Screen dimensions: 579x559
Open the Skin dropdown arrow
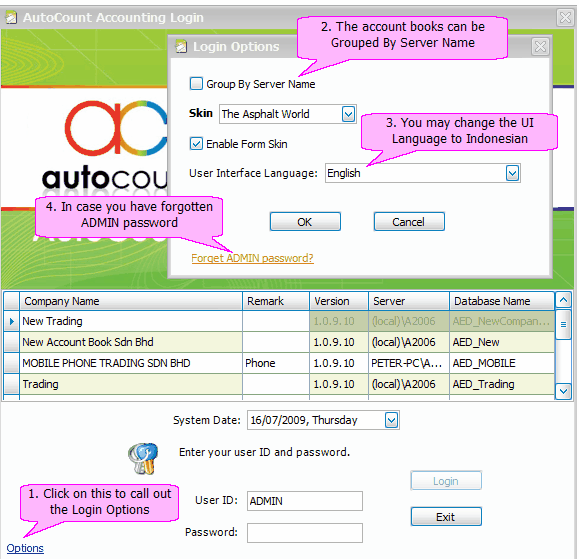click(x=348, y=114)
